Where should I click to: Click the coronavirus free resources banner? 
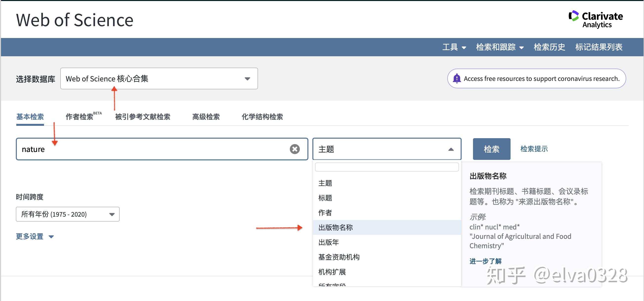point(537,78)
